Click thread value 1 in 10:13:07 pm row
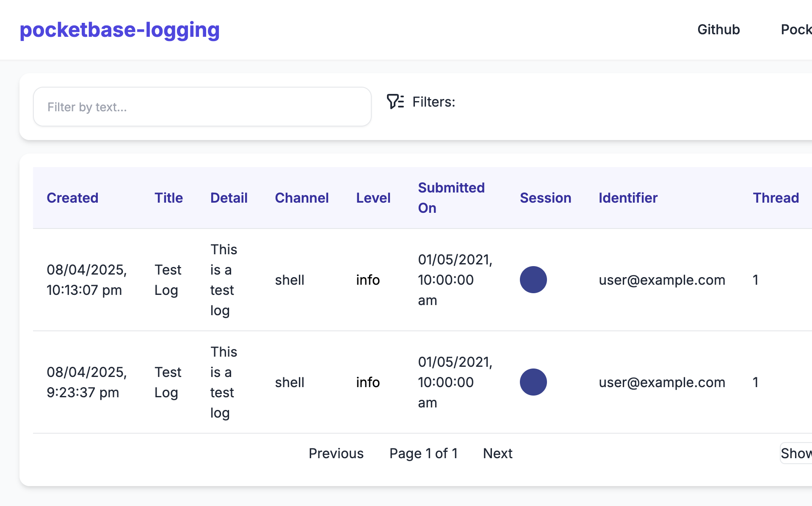Screen dimensions: 812x506 [755, 280]
